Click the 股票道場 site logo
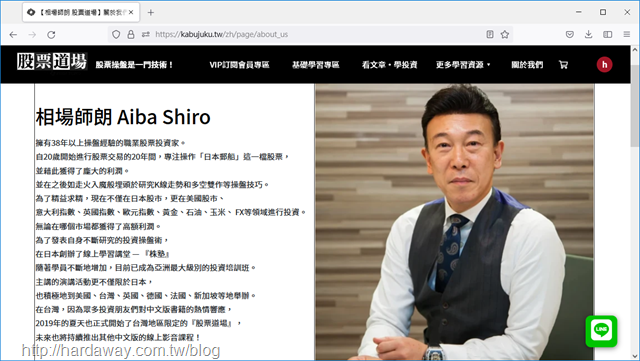 [52, 62]
